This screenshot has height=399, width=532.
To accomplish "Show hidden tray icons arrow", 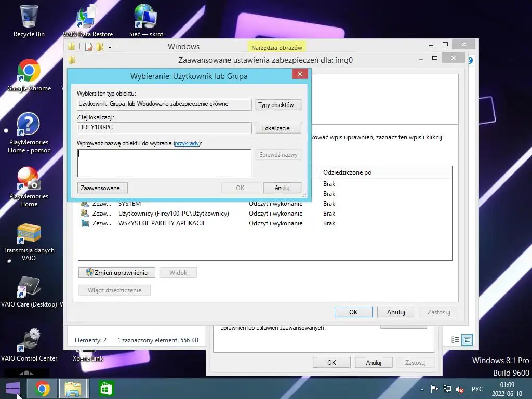I will 422,389.
